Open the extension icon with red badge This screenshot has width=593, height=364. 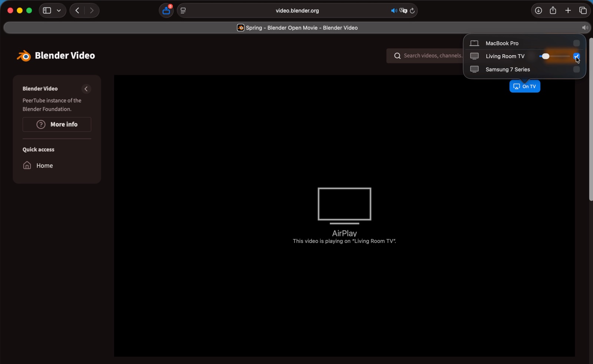(x=167, y=10)
